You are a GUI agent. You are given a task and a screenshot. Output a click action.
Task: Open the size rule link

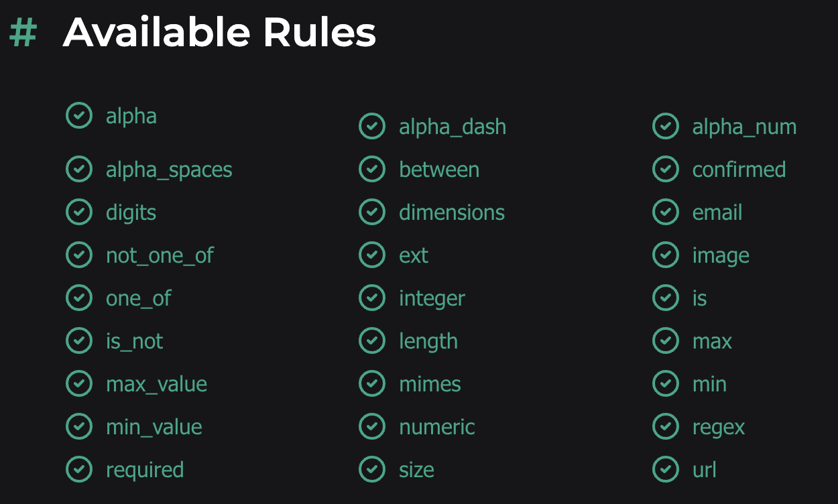pos(416,470)
